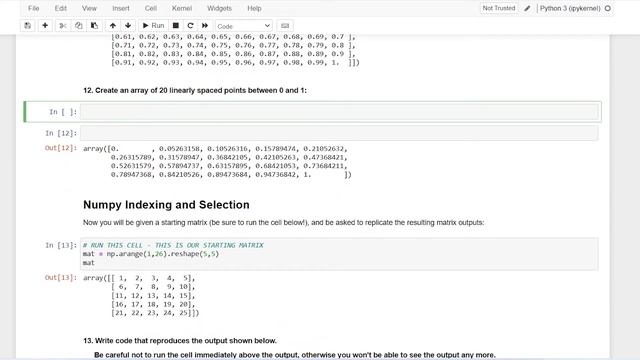
Task: Click the output row starting with 0.91, 0.92
Action: 235,62
